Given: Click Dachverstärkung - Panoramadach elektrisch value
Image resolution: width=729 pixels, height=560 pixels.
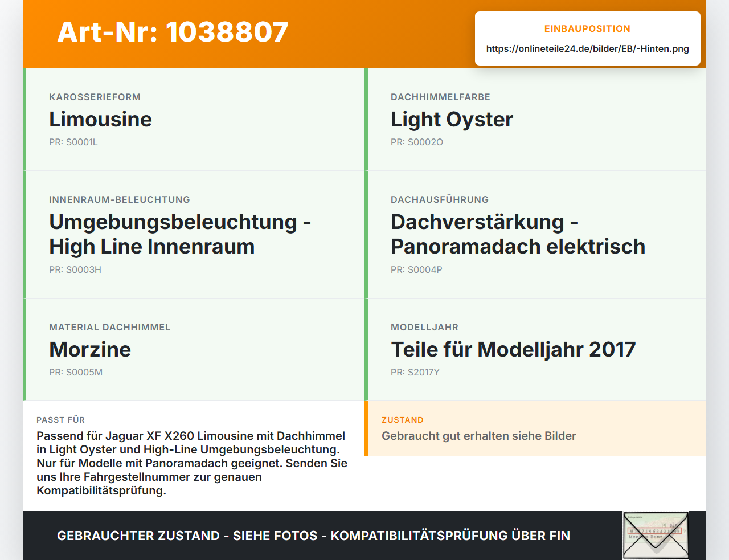Looking at the screenshot, I should pos(518,234).
